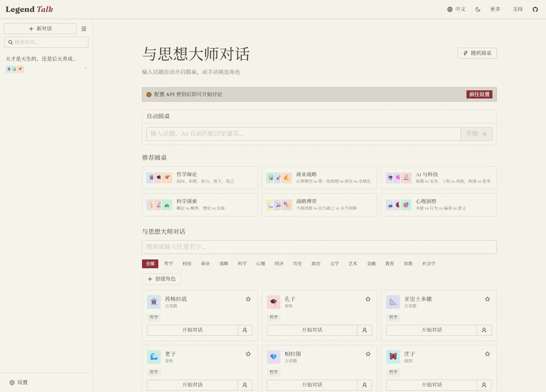Switch to the 科技 category tab
The width and height of the screenshot is (546, 392).
tap(187, 264)
